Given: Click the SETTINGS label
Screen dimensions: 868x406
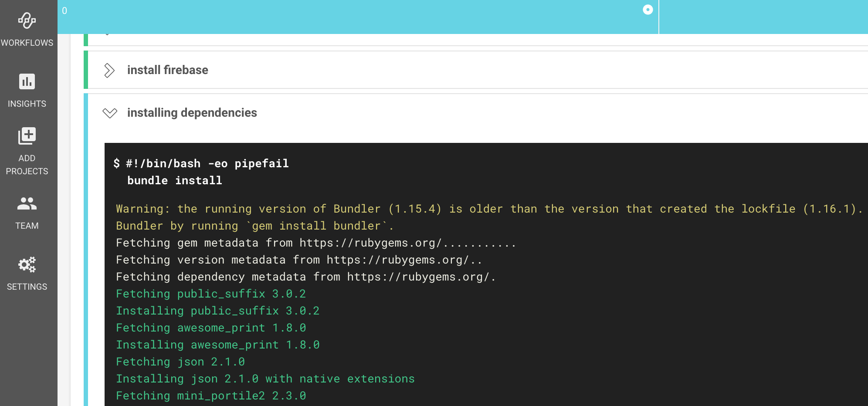Looking at the screenshot, I should (27, 287).
